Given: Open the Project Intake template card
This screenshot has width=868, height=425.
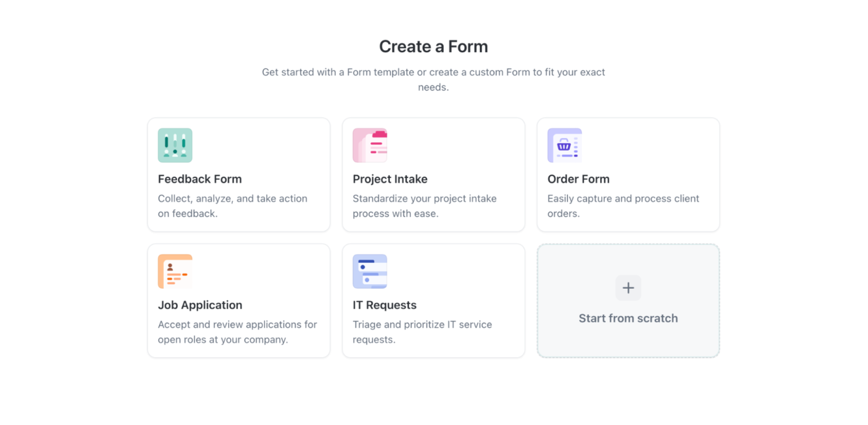Looking at the screenshot, I should click(x=433, y=175).
